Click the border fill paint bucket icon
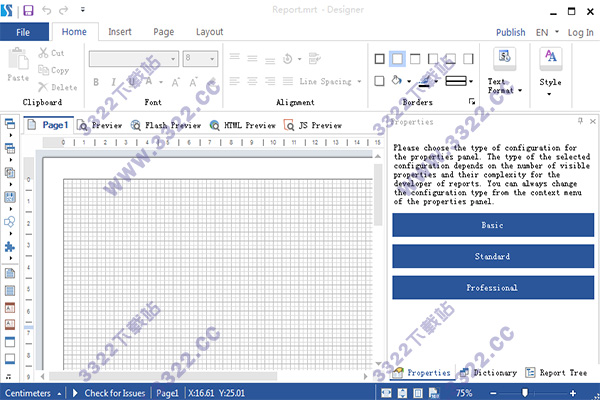The width and height of the screenshot is (600, 400). coord(397,80)
